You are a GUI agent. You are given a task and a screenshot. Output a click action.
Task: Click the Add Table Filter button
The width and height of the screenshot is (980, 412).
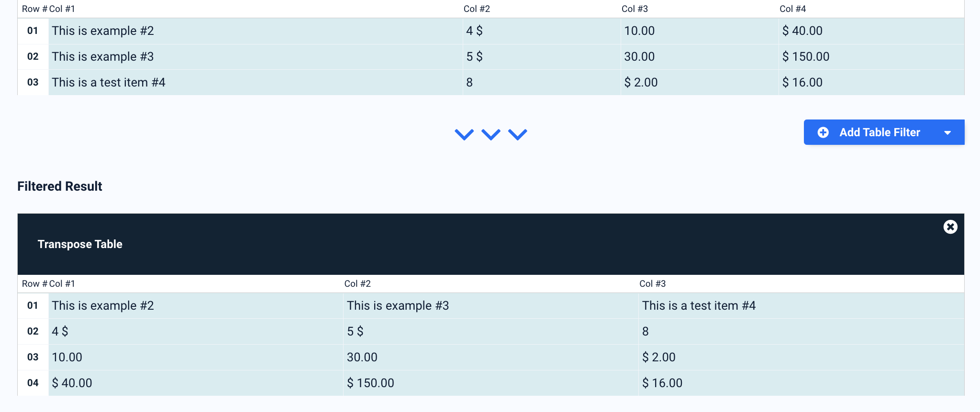click(x=879, y=132)
